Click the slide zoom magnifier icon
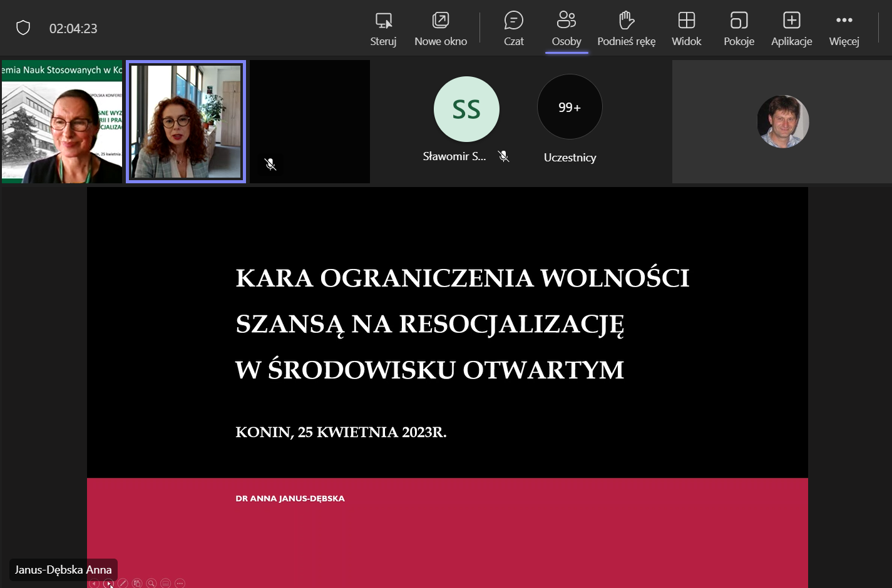This screenshot has height=588, width=892. [151, 584]
